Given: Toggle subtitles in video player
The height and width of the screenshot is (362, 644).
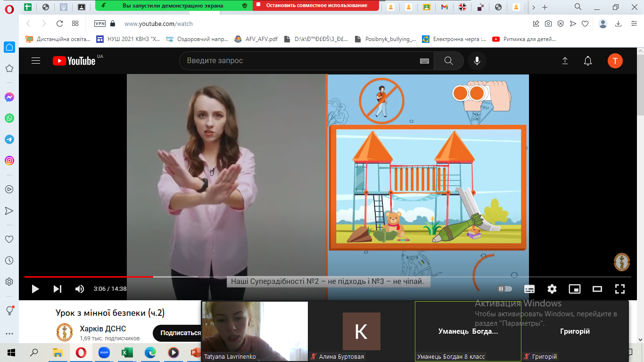Looking at the screenshot, I should click(x=529, y=289).
